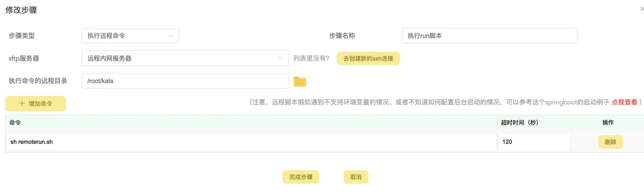This screenshot has width=644, height=196.
Task: Click the 列表里没有? hint text
Action: [x=311, y=58]
